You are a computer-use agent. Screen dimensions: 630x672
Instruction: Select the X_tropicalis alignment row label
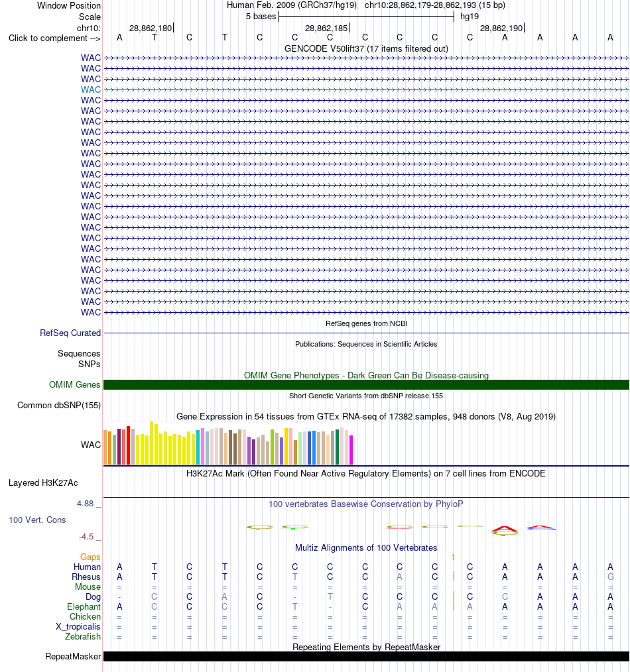click(x=78, y=626)
